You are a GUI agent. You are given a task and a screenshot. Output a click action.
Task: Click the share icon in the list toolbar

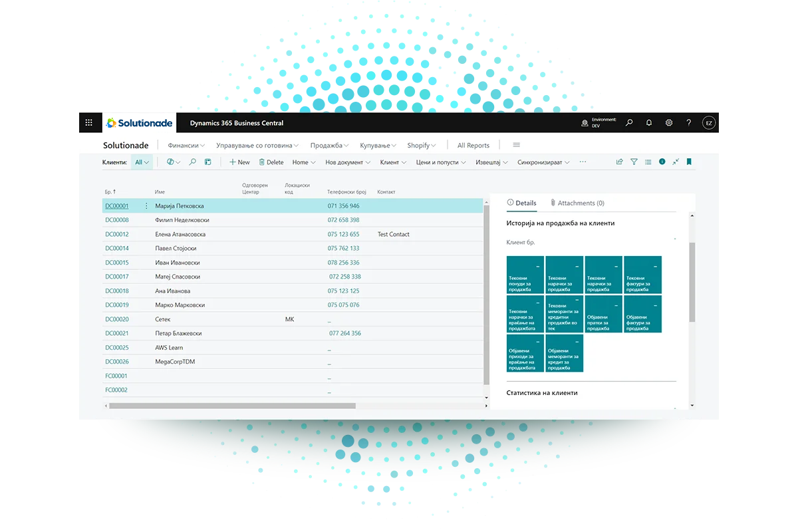pyautogui.click(x=620, y=162)
